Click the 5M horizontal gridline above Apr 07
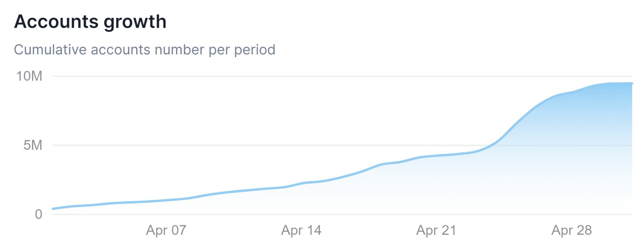644x247 pixels. click(x=166, y=145)
